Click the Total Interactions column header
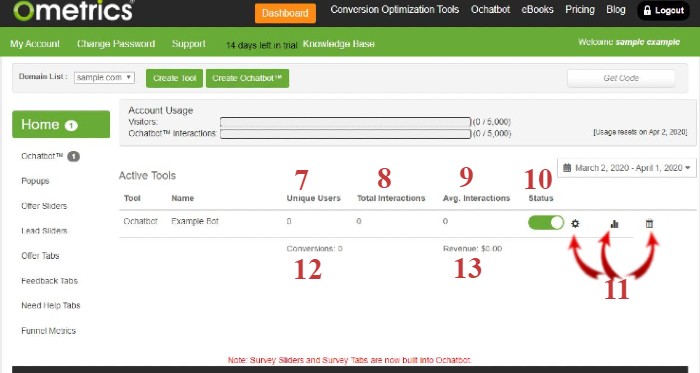The width and height of the screenshot is (700, 373). tap(391, 198)
